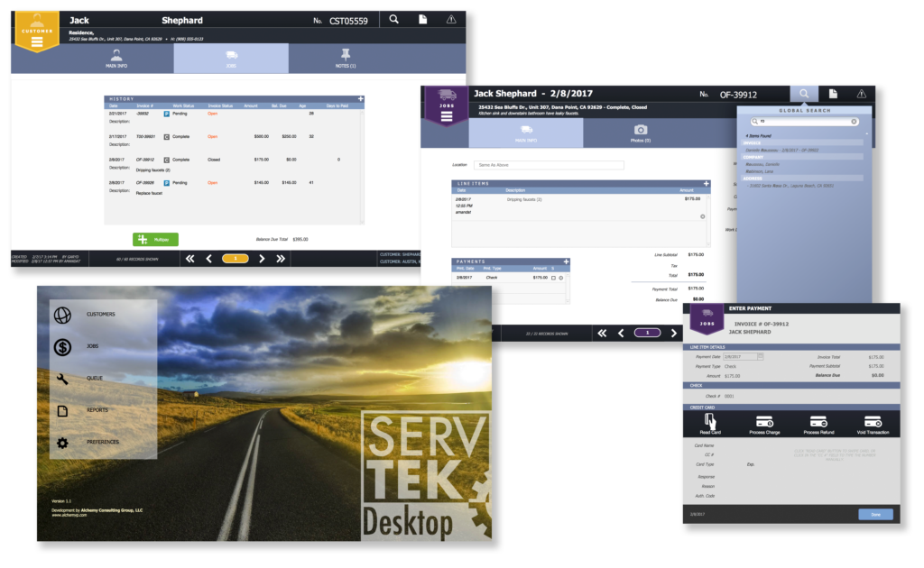Clear the Global Search field with X icon
Viewport: 924px width, 568px height.
[854, 121]
